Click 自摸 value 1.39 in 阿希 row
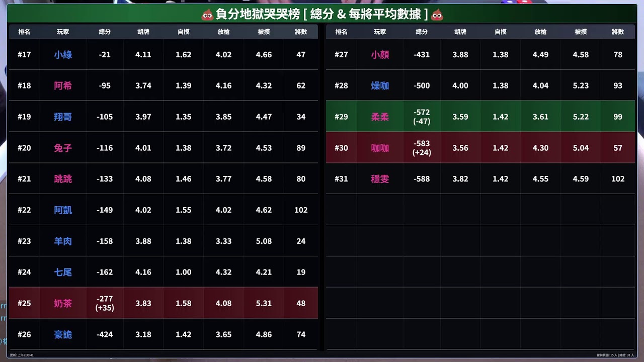This screenshot has height=362, width=644. 184,85
